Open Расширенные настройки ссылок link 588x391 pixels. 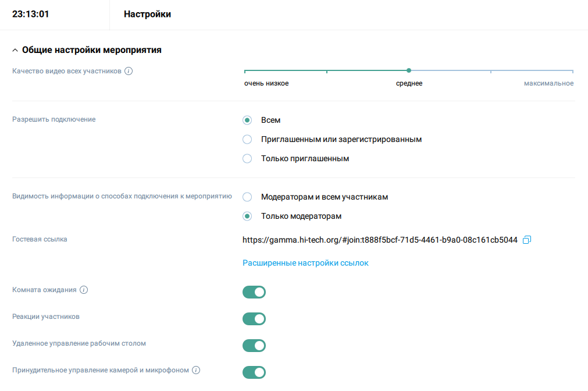305,263
